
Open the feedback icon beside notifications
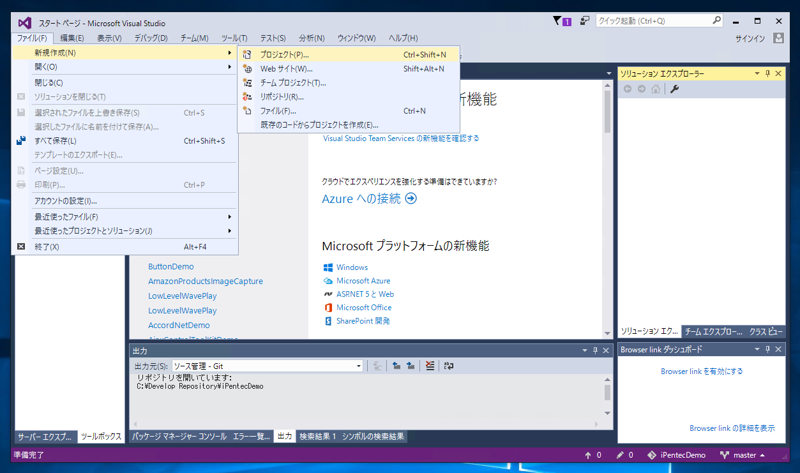pyautogui.click(x=585, y=21)
